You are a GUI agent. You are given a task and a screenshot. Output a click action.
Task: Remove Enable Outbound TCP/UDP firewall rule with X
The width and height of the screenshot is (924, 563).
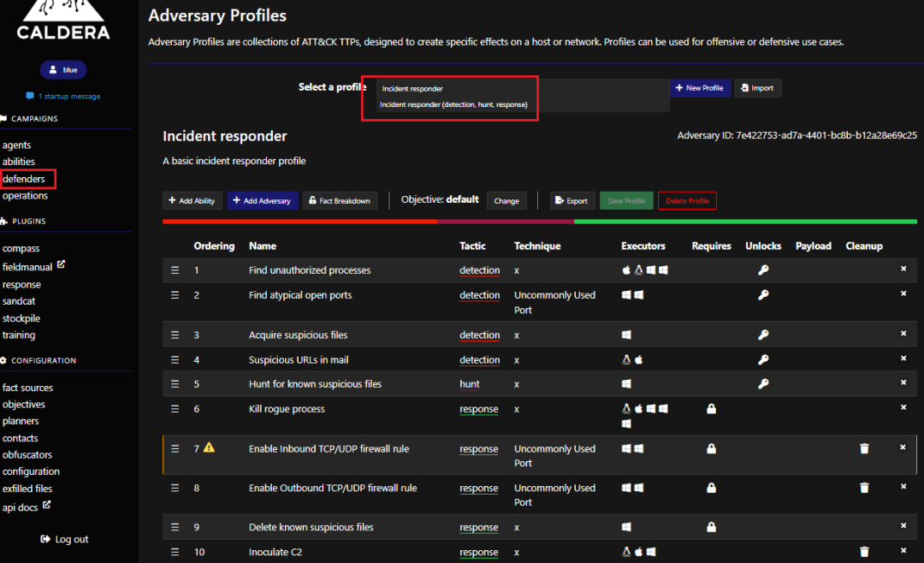(x=903, y=486)
